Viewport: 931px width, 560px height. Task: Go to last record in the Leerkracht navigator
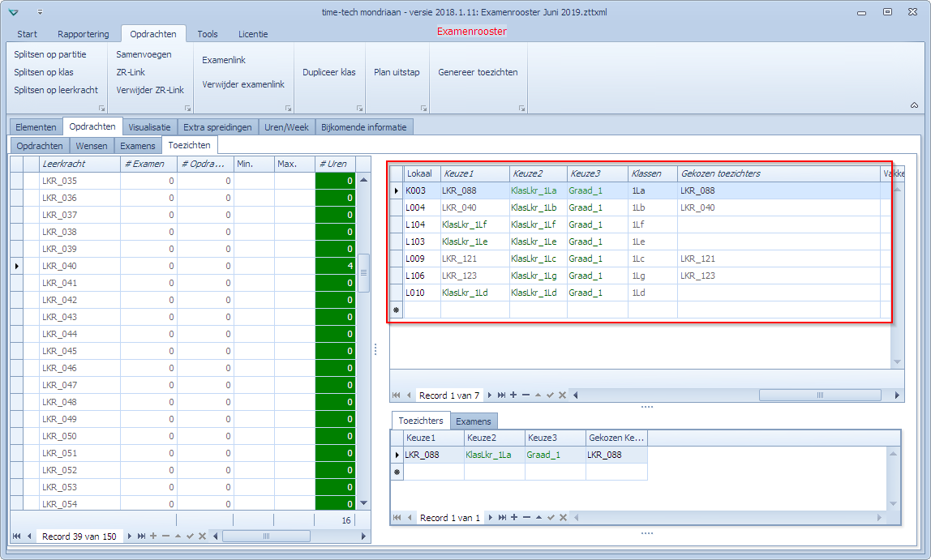click(141, 536)
